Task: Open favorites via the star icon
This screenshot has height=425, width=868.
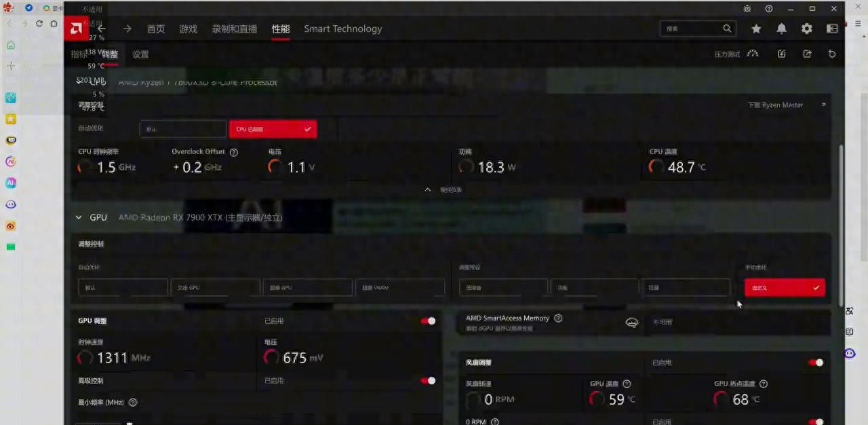Action: (756, 29)
